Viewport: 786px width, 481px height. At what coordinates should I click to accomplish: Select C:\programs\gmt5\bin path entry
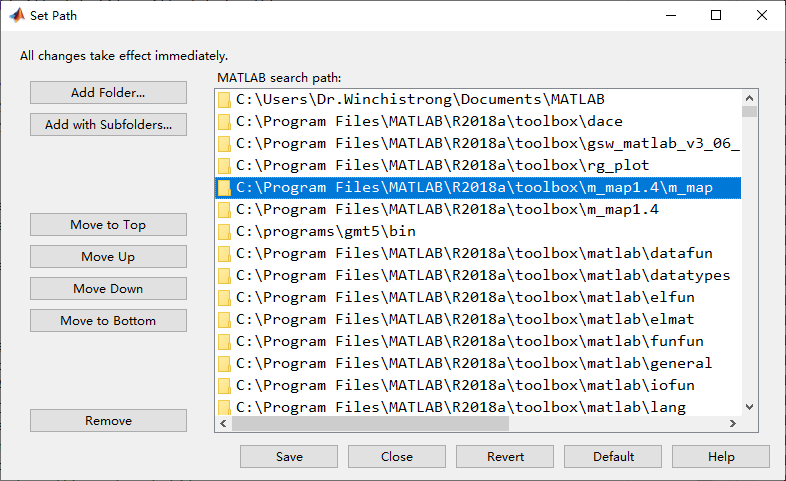coord(478,232)
